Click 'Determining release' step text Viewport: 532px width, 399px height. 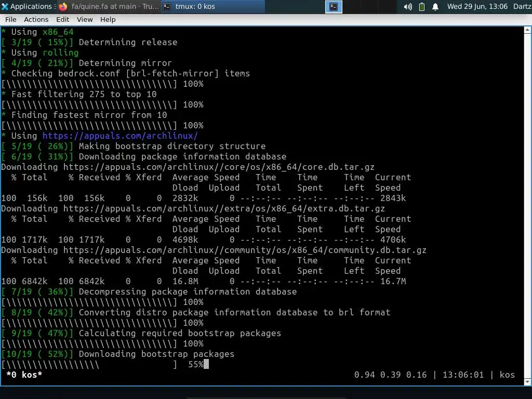(x=128, y=42)
